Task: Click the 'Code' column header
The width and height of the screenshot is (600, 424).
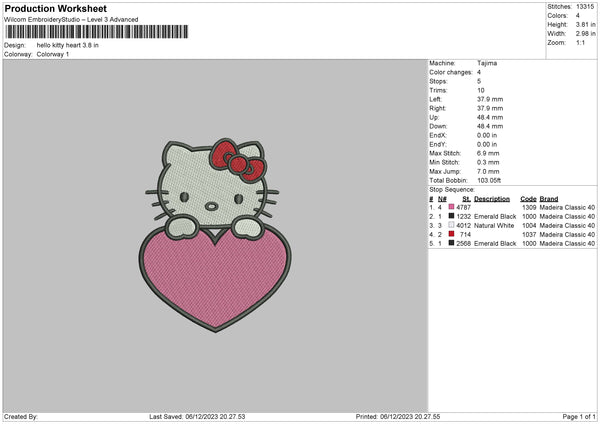Action: (528, 199)
